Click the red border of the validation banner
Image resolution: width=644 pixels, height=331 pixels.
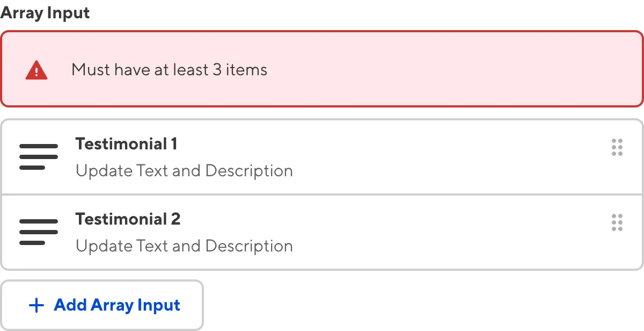coord(322,32)
